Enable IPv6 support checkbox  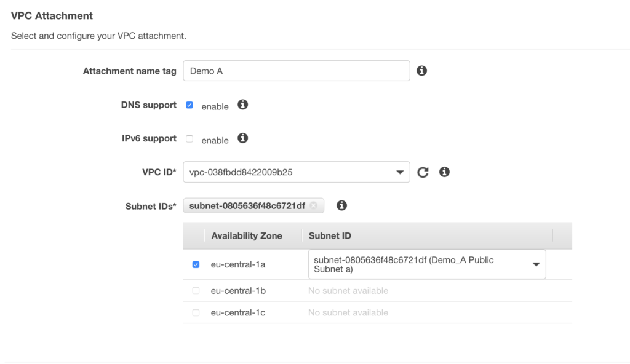pyautogui.click(x=189, y=139)
